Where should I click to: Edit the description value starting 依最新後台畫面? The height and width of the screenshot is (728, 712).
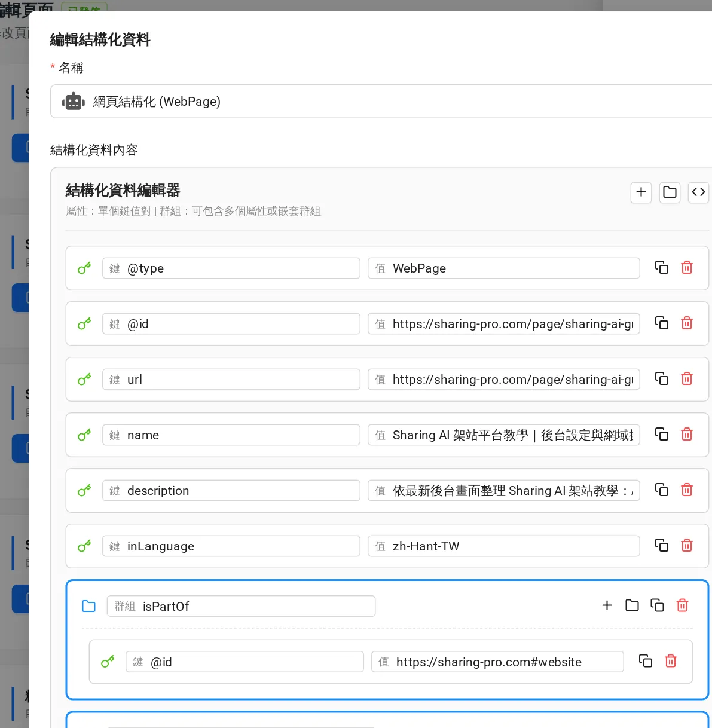[504, 491]
